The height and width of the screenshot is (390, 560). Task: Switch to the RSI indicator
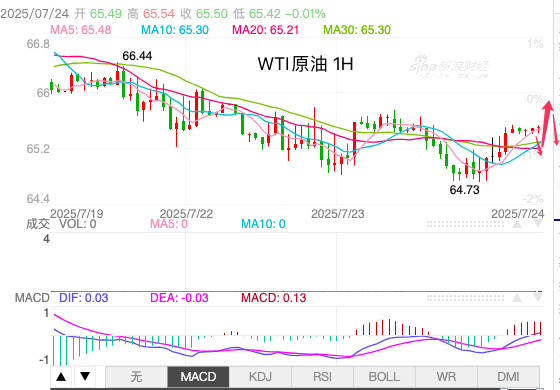click(322, 376)
